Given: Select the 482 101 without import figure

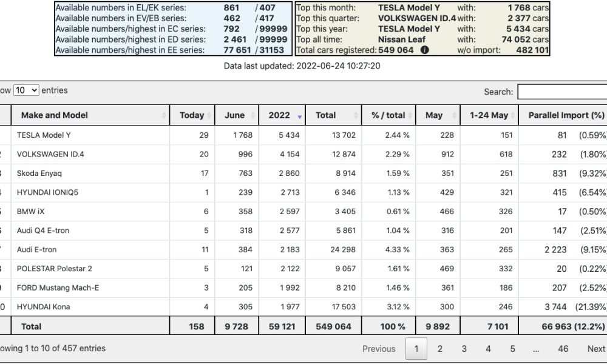Looking at the screenshot, I should [x=532, y=50].
